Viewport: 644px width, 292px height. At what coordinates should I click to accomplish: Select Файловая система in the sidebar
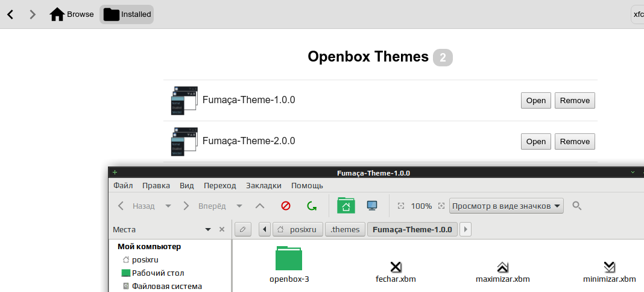pos(162,286)
